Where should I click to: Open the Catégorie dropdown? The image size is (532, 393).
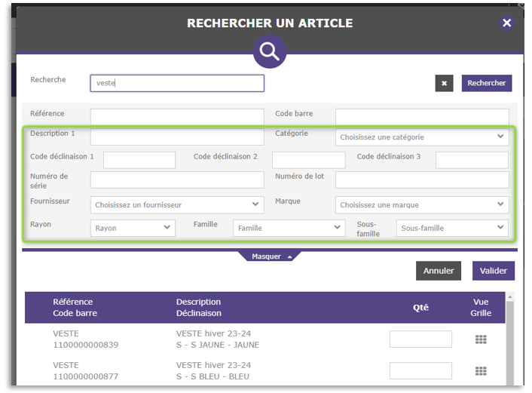(421, 137)
